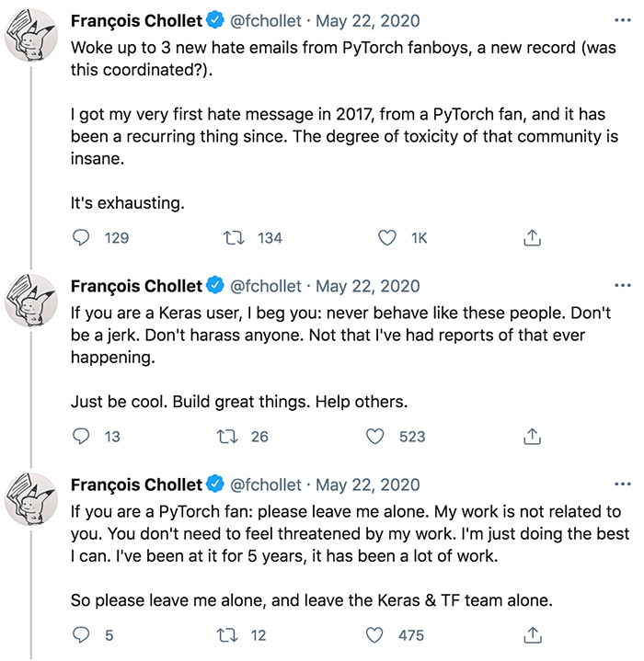Share the Keras user tweet
Image resolution: width=644 pixels, height=661 pixels.
(x=531, y=437)
